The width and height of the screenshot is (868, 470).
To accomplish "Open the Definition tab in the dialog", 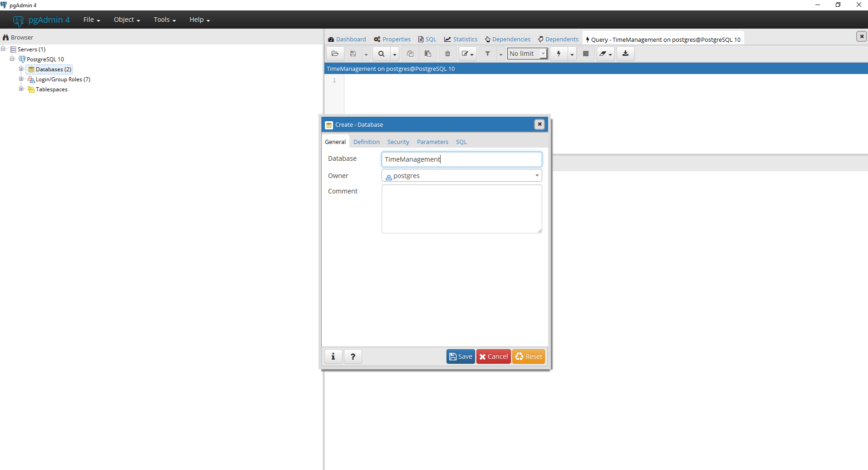I will (x=367, y=142).
